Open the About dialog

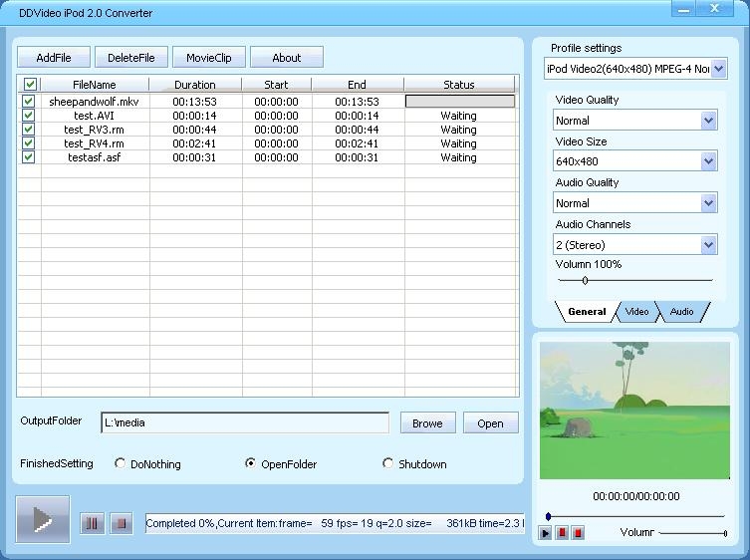[x=287, y=58]
